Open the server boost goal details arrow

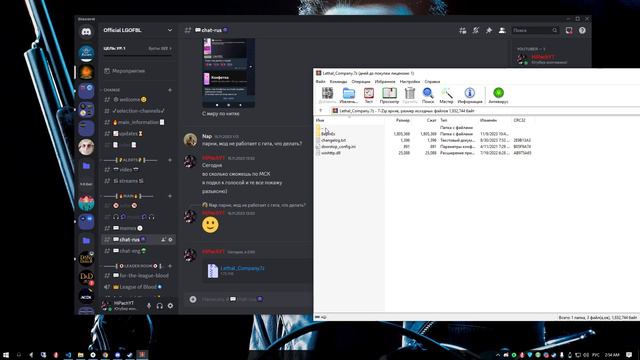pyautogui.click(x=170, y=49)
